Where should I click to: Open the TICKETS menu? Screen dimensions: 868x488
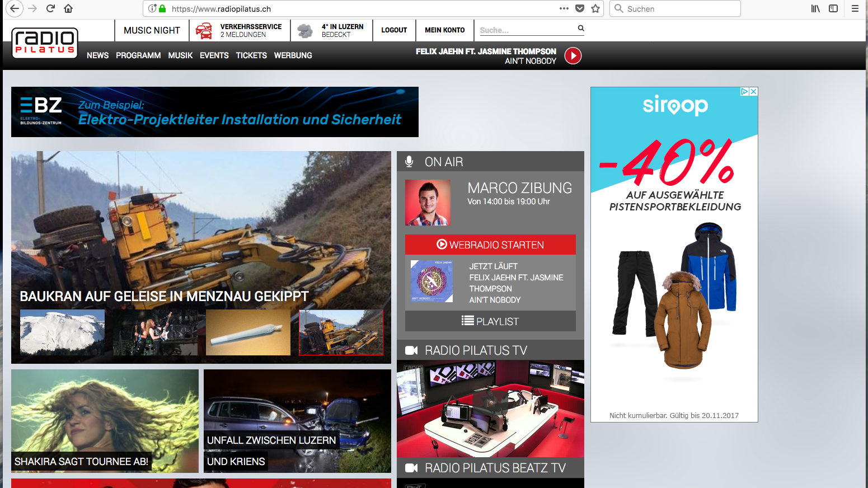(x=251, y=55)
